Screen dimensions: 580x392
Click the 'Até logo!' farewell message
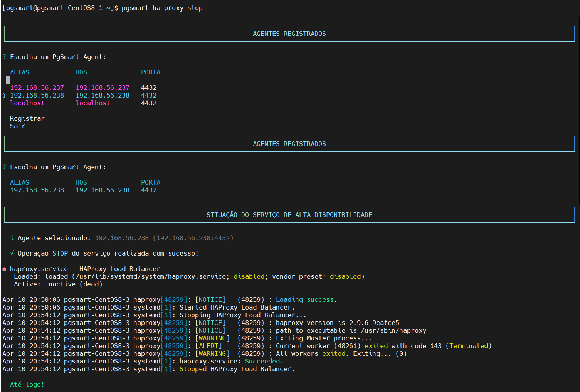[x=27, y=384]
